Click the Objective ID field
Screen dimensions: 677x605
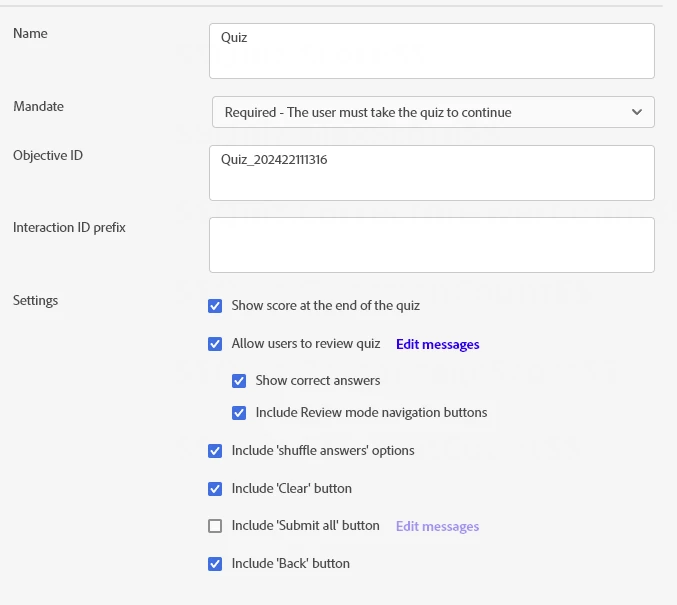pyautogui.click(x=431, y=173)
